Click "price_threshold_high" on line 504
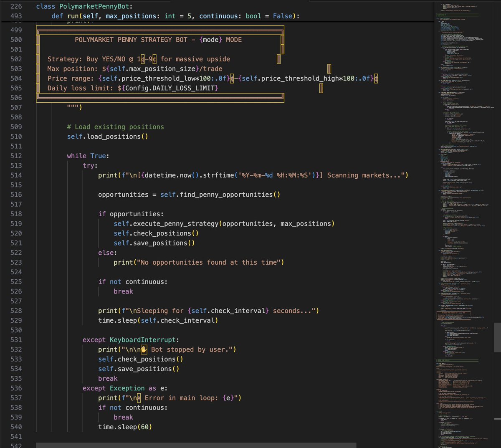Screen dimensions: 501x448 click(300, 78)
